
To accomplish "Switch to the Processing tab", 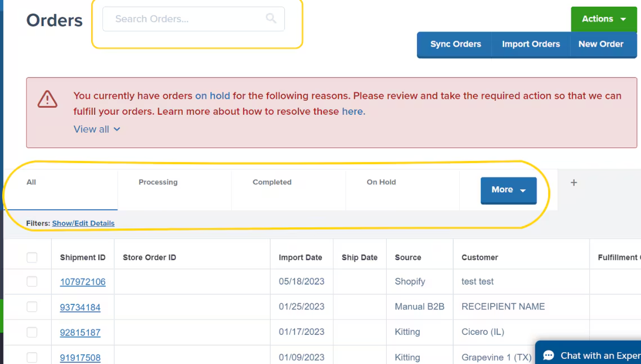I will (158, 182).
